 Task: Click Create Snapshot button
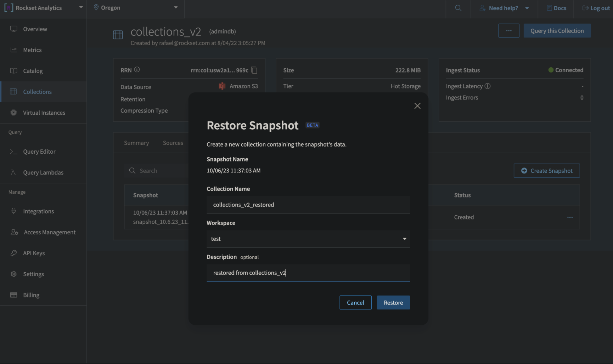tap(547, 171)
